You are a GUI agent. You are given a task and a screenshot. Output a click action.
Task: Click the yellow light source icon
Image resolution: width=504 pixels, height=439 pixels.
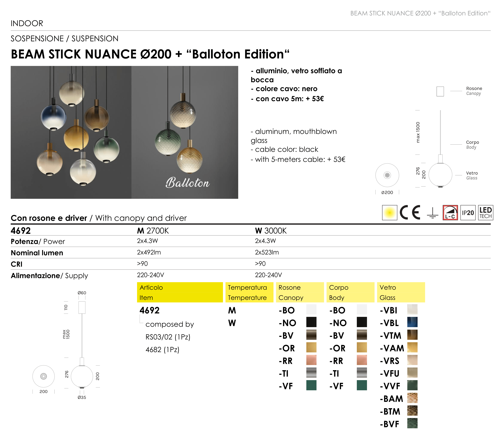coord(389,213)
